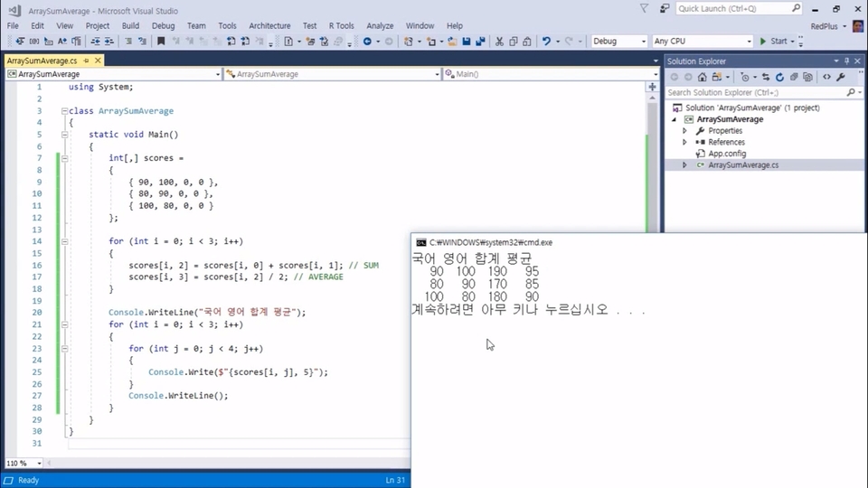Toggle a bookmark with the bookmark icon
This screenshot has height=488, width=868.
coord(161,42)
